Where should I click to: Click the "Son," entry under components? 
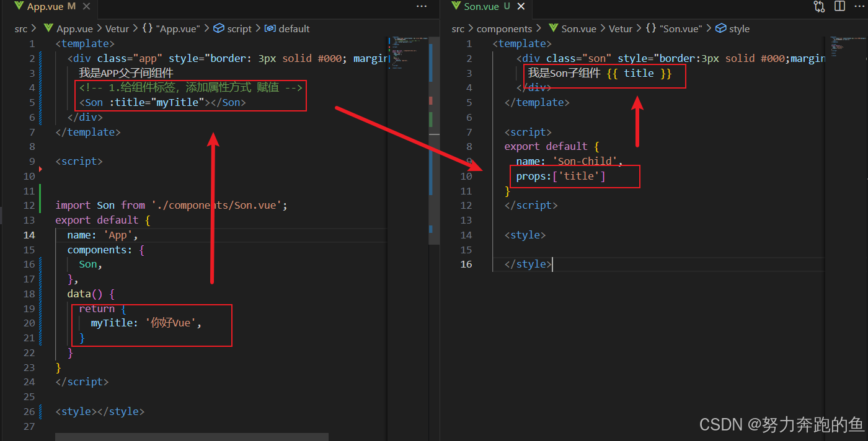pos(91,264)
